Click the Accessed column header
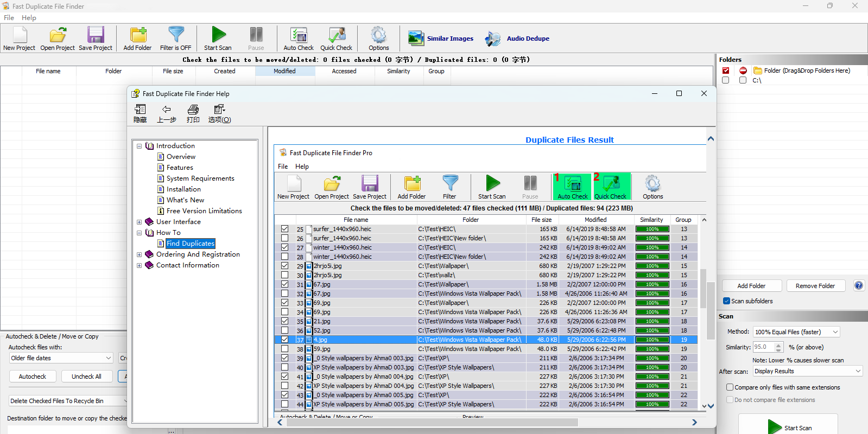This screenshot has height=434, width=868. click(x=344, y=71)
